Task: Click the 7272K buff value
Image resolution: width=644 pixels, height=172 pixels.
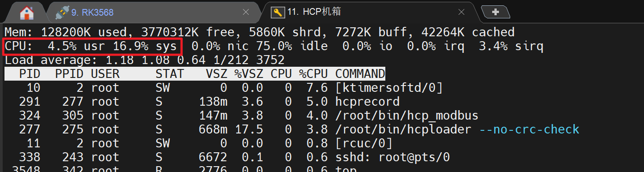Action: click(x=353, y=32)
